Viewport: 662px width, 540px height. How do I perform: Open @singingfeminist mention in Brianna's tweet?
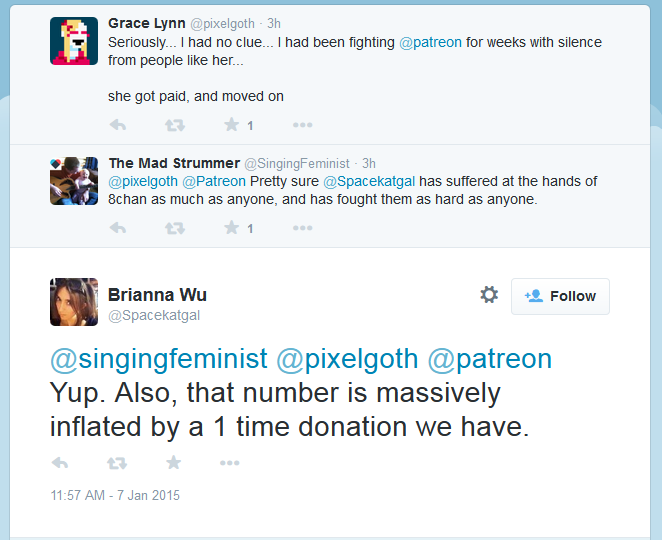click(159, 359)
